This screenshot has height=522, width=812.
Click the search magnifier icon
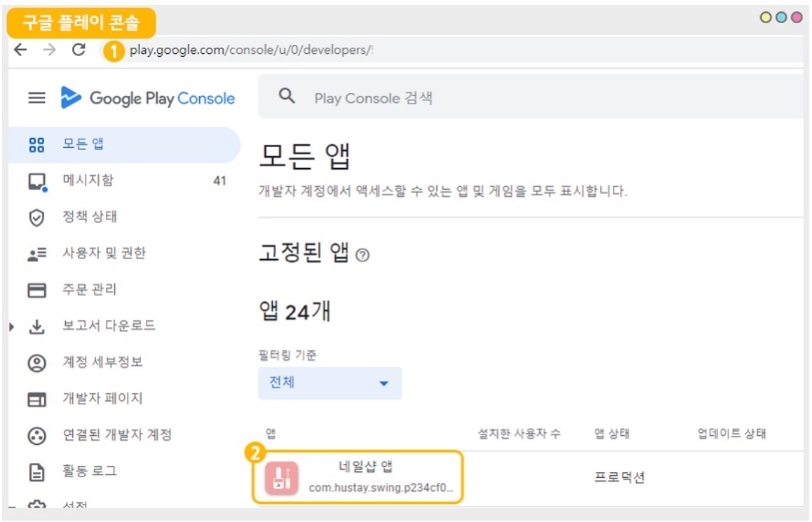(x=286, y=96)
